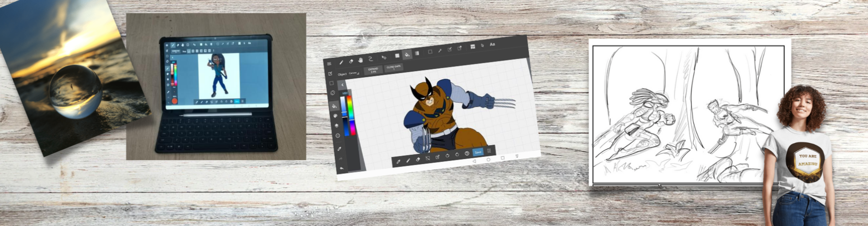This screenshot has height=226, width=868.
Task: Tap the dashed selection icon in left sidebar
Action: point(331,83)
